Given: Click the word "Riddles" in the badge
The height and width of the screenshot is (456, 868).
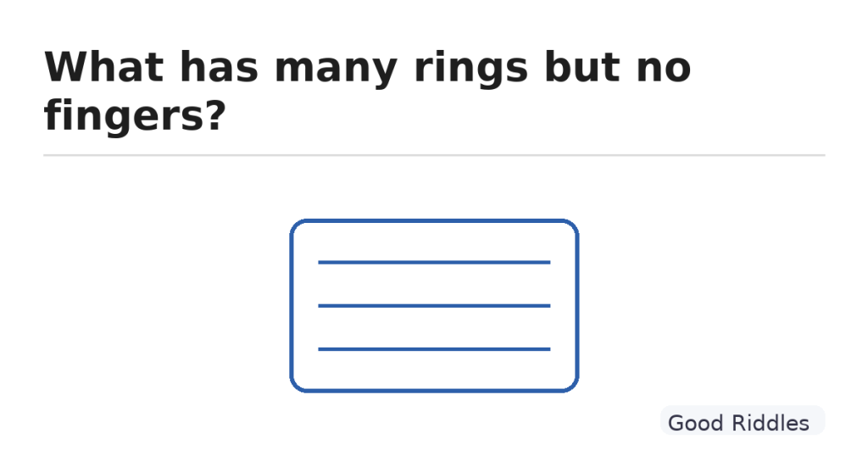Looking at the screenshot, I should 768,422.
